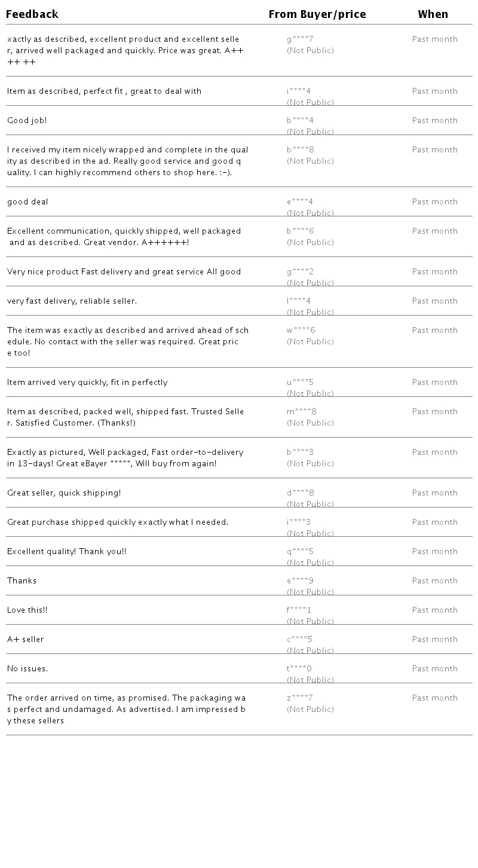Click the "Good job!" feedback comment

[x=27, y=121]
